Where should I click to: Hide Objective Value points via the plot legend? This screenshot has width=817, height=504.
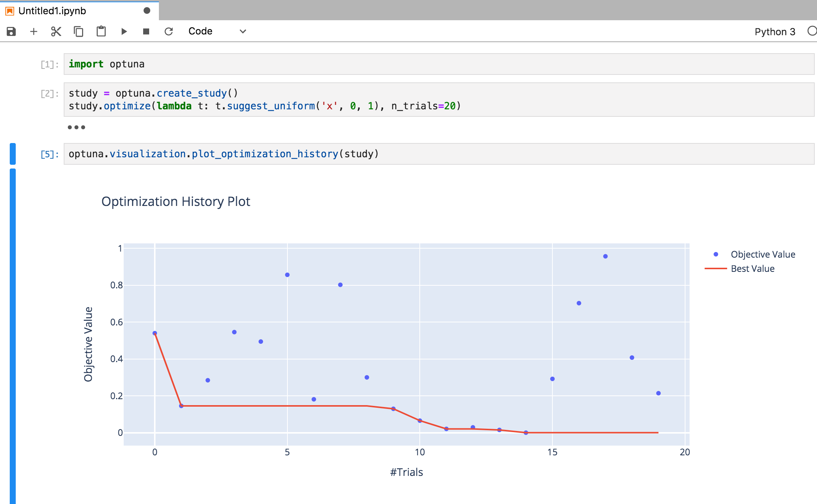click(x=763, y=254)
